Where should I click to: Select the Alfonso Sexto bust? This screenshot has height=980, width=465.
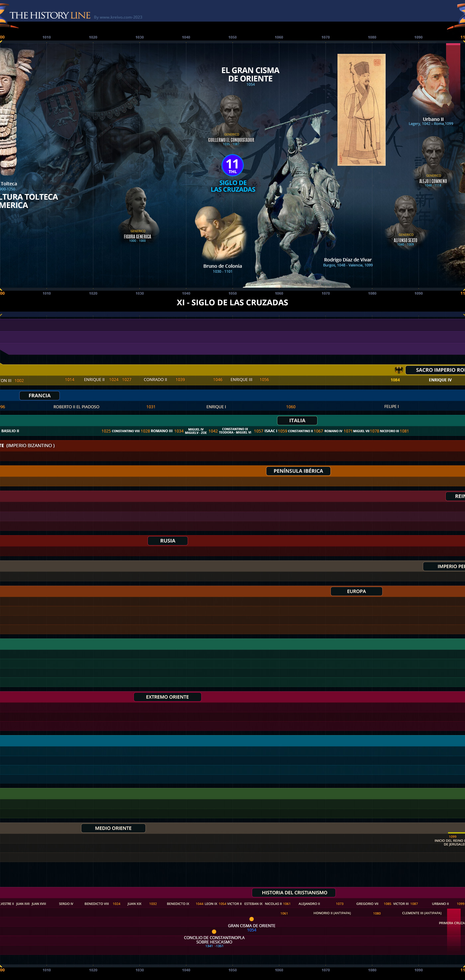(406, 214)
